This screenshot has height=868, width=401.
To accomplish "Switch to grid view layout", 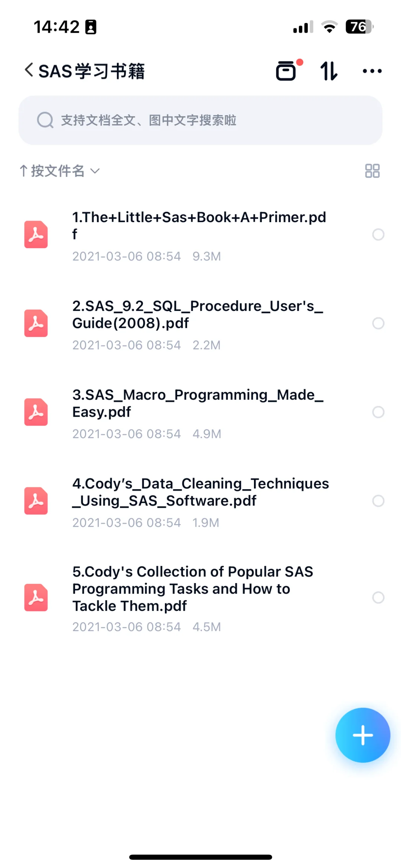I will coord(372,171).
